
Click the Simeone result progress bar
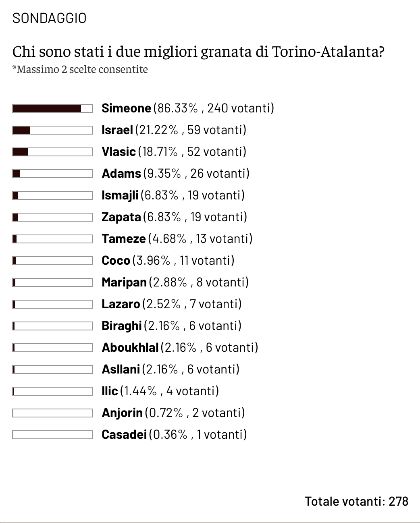pyautogui.click(x=52, y=108)
